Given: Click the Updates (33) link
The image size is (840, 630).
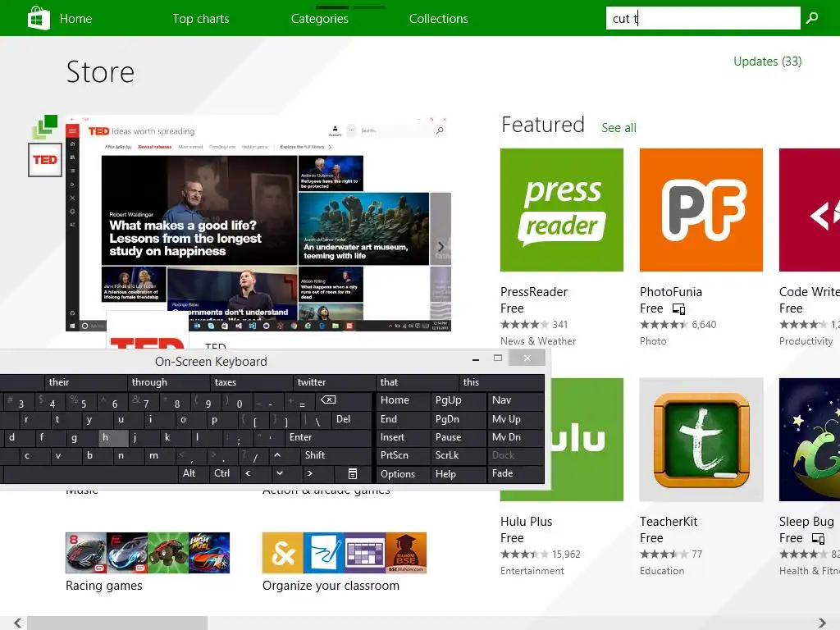Looking at the screenshot, I should 767,62.
